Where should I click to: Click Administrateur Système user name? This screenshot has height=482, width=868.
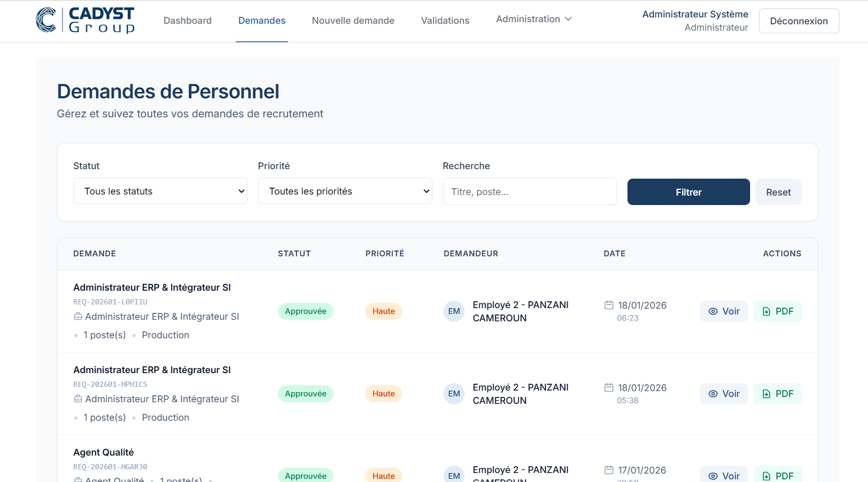click(695, 14)
